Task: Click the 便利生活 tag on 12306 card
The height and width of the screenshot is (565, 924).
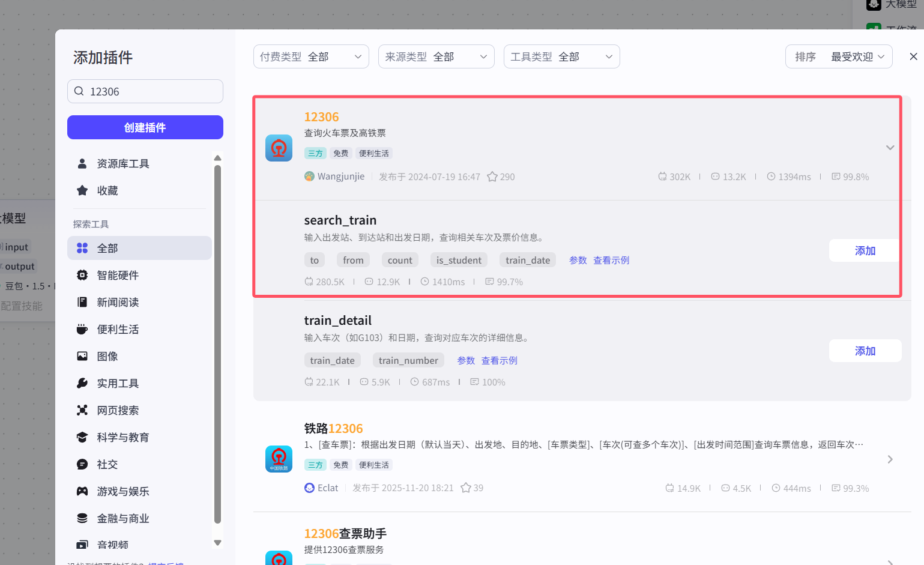Action: [374, 153]
